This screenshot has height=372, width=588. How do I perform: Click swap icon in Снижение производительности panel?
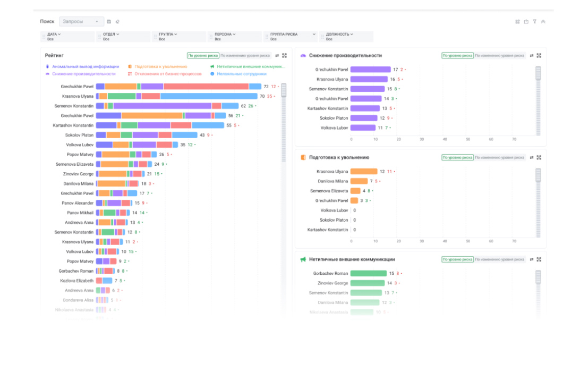pyautogui.click(x=531, y=55)
